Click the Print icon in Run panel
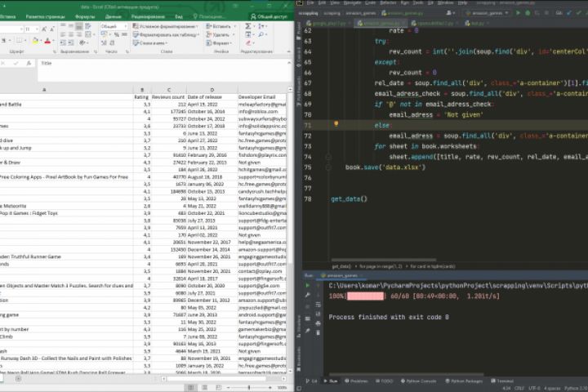 coord(318,323)
